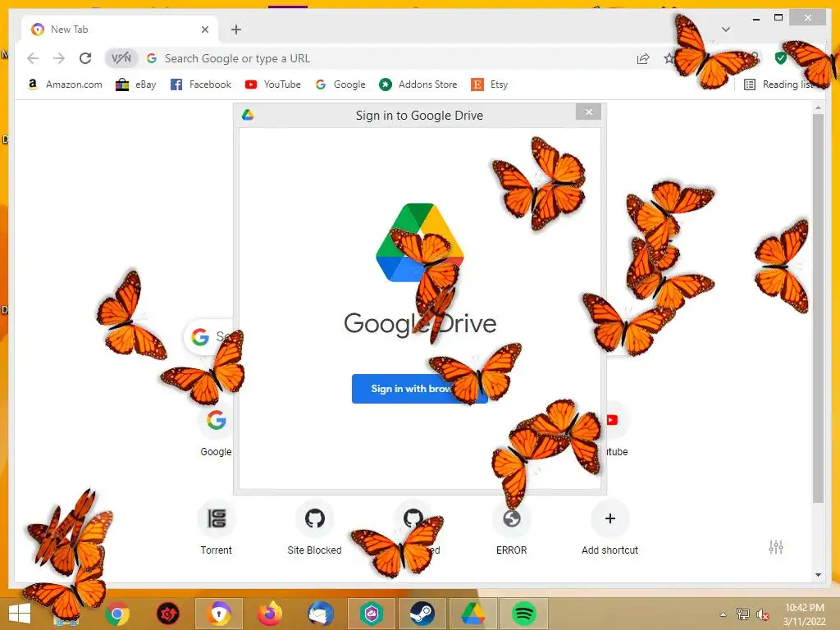Switch to Avast Secure Browser in taskbar
Image resolution: width=840 pixels, height=630 pixels.
coord(219,614)
